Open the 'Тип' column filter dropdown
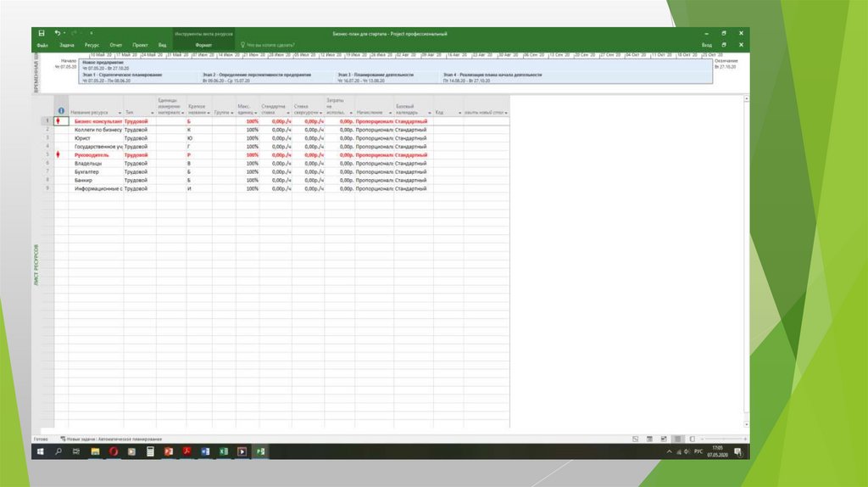Viewport: 868px width, 487px height. click(151, 112)
